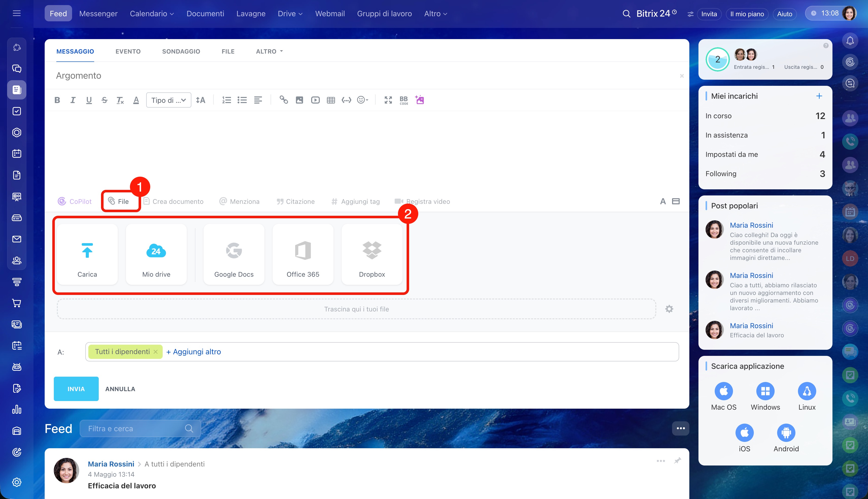This screenshot has height=499, width=868.
Task: Apply italic formatting
Action: point(73,100)
